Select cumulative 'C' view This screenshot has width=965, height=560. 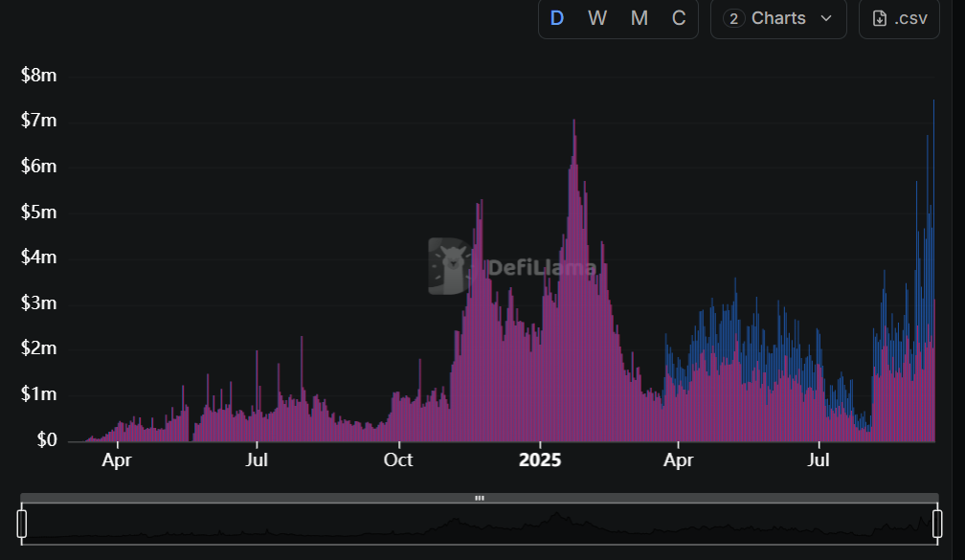[x=678, y=18]
